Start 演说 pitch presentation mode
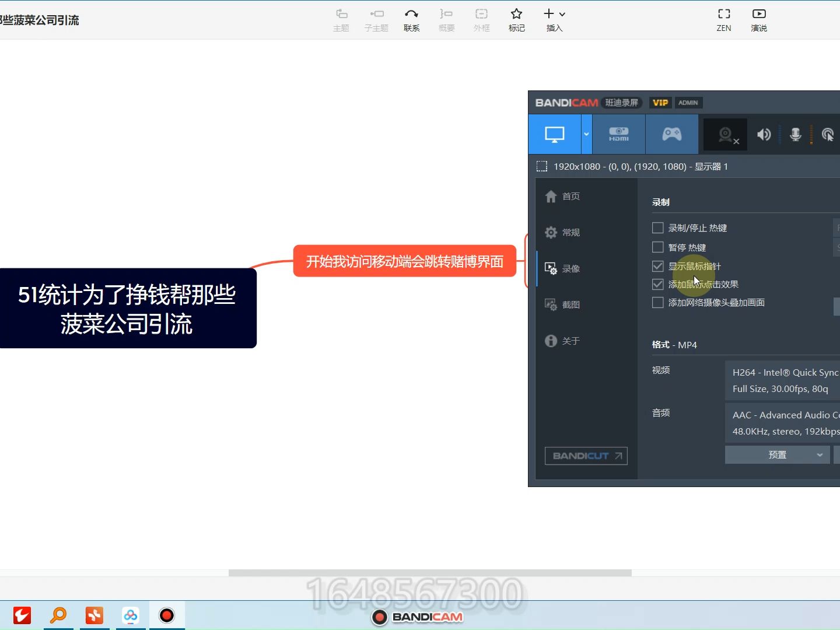 (759, 20)
